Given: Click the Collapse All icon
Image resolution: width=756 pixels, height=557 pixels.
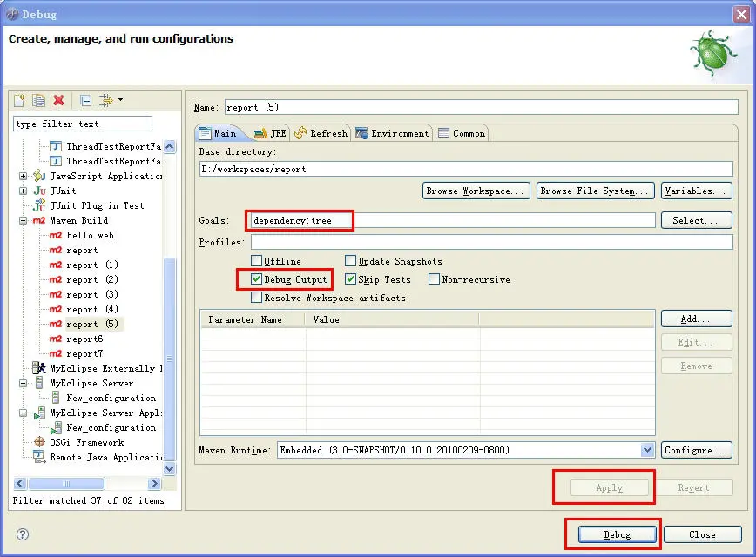Looking at the screenshot, I should (85, 101).
